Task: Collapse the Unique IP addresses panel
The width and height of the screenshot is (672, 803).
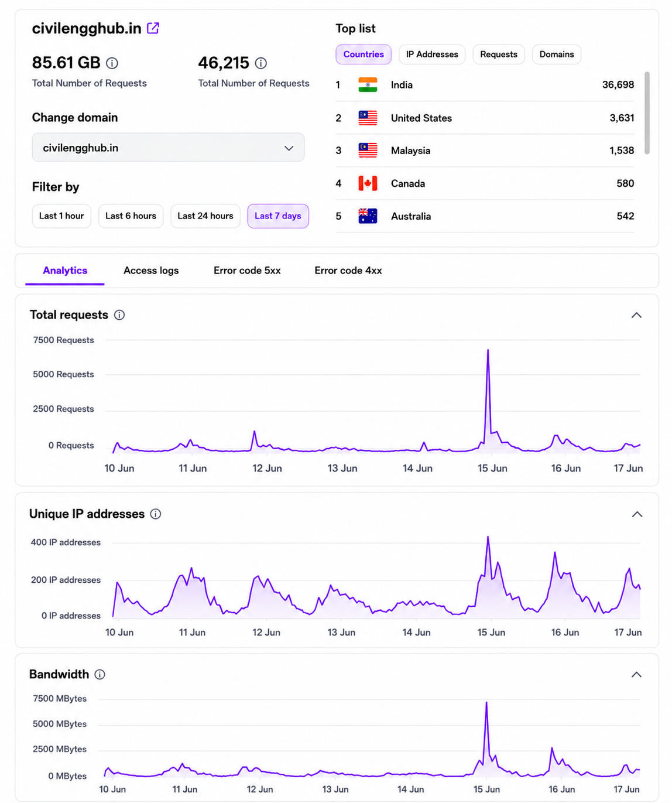Action: tap(637, 514)
